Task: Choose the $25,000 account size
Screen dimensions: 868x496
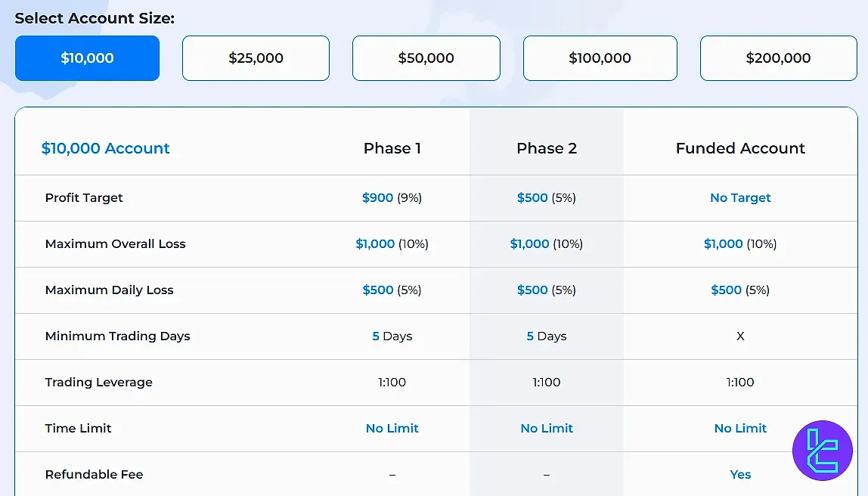Action: pyautogui.click(x=256, y=58)
